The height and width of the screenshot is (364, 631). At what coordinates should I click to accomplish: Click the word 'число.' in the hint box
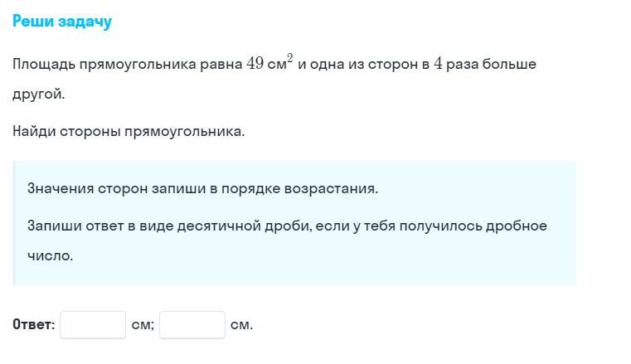click(x=50, y=255)
